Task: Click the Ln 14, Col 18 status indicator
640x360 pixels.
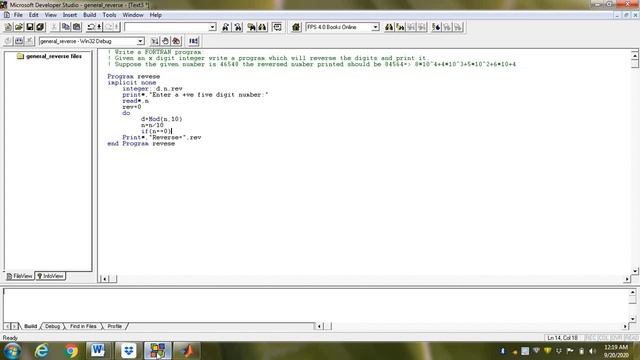Action: (x=562, y=338)
